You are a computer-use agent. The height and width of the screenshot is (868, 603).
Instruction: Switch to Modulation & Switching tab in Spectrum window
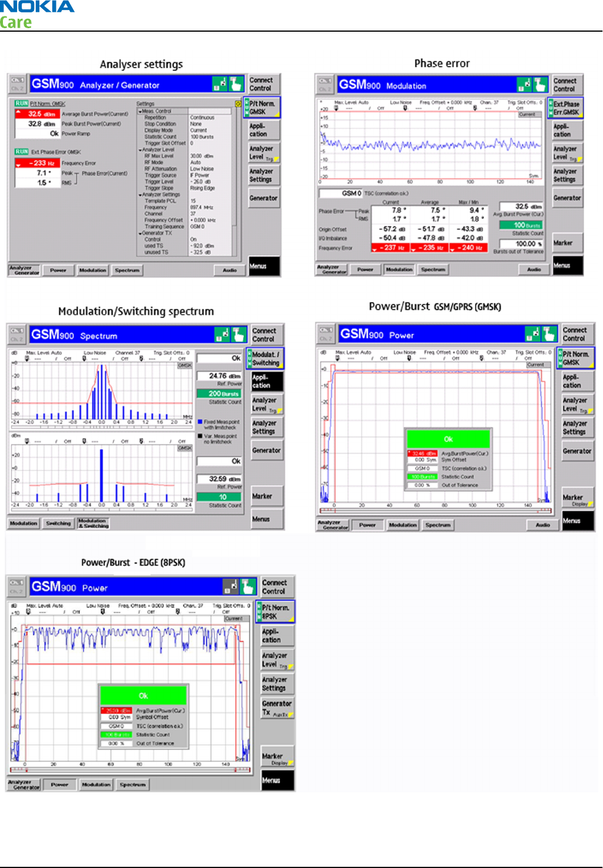[x=93, y=523]
